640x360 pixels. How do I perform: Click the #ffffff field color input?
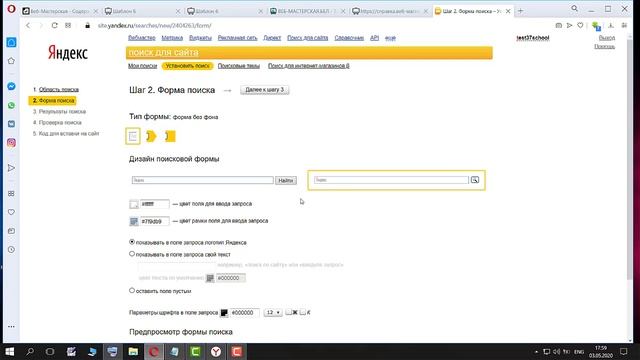[154, 204]
